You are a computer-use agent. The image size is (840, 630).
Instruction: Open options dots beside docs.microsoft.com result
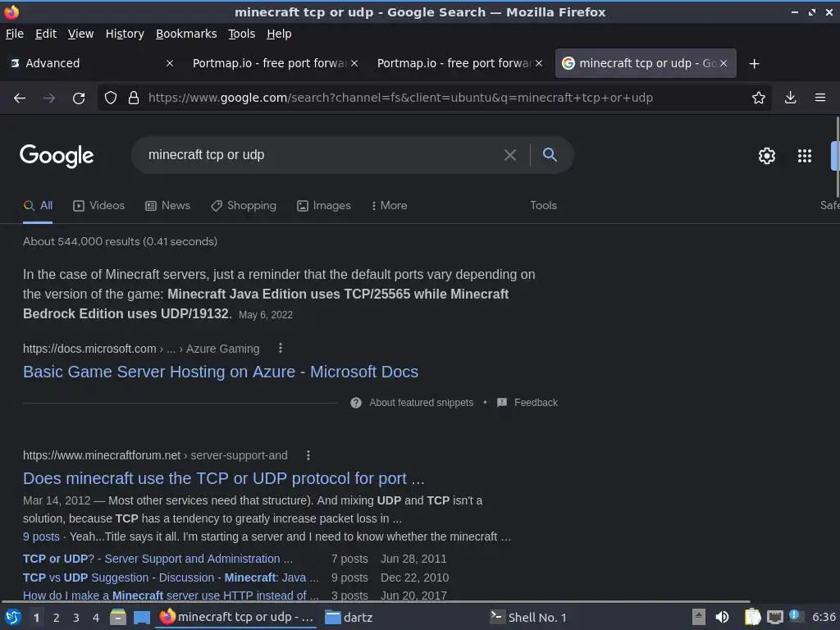(x=281, y=348)
